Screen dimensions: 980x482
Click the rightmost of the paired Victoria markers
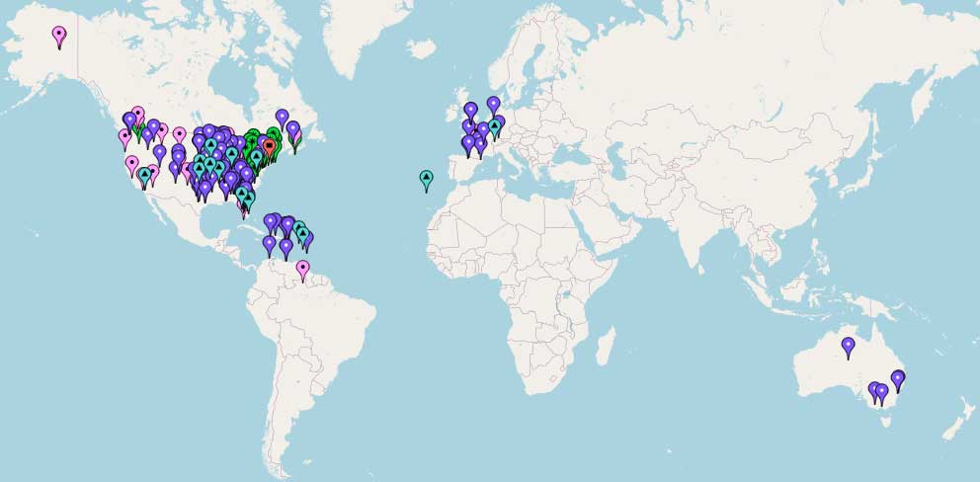pos(882,392)
